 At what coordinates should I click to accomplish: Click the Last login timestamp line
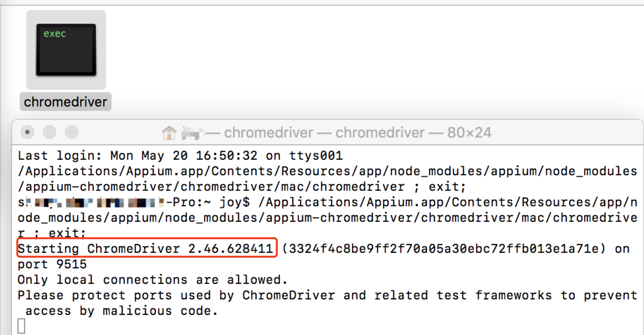click(180, 155)
